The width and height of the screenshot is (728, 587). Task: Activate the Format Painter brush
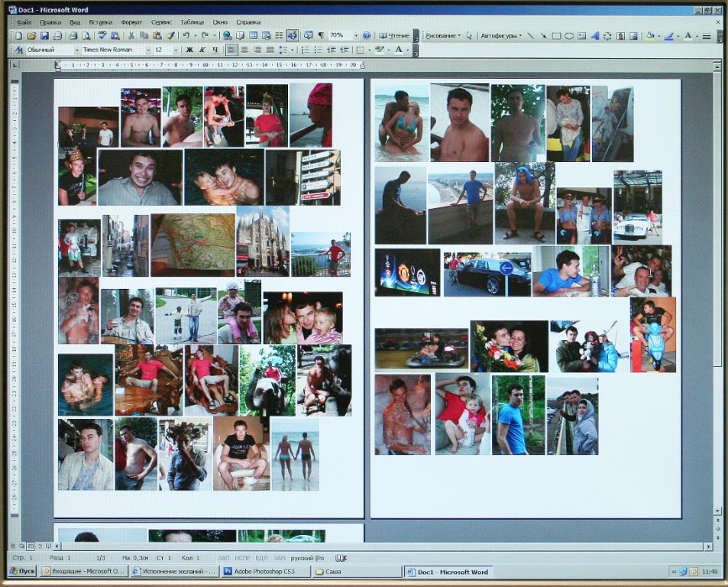170,36
